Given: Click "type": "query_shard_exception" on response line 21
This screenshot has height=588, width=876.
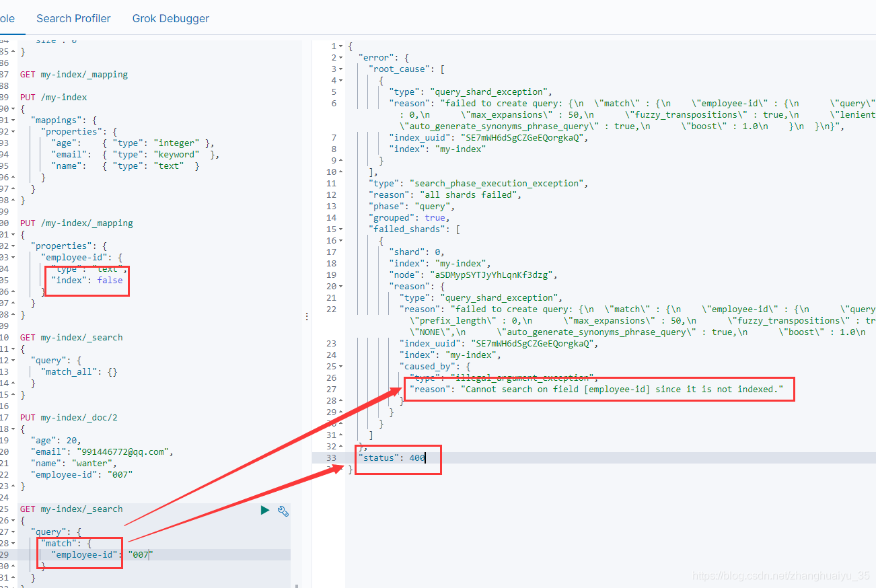Looking at the screenshot, I should click(x=481, y=297).
